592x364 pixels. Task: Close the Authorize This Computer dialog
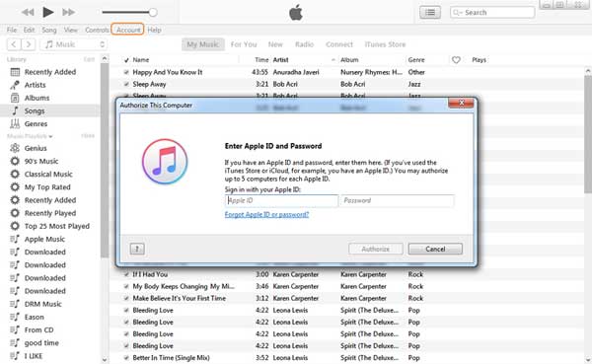[461, 103]
